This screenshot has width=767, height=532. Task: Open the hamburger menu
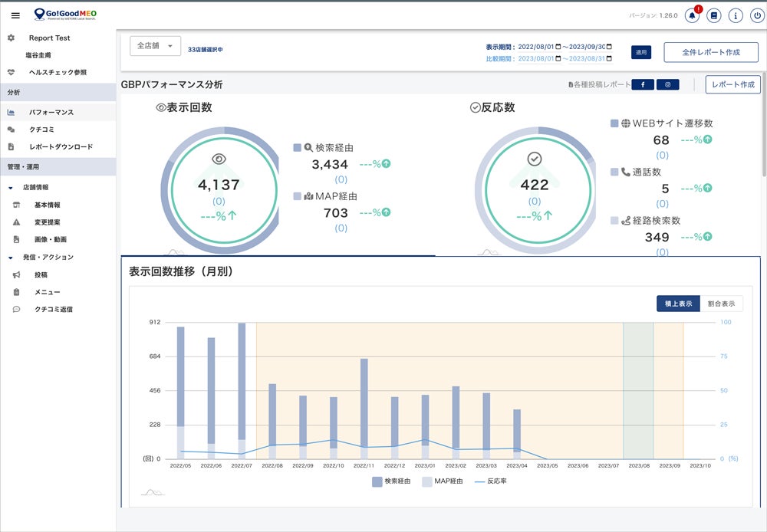click(15, 15)
